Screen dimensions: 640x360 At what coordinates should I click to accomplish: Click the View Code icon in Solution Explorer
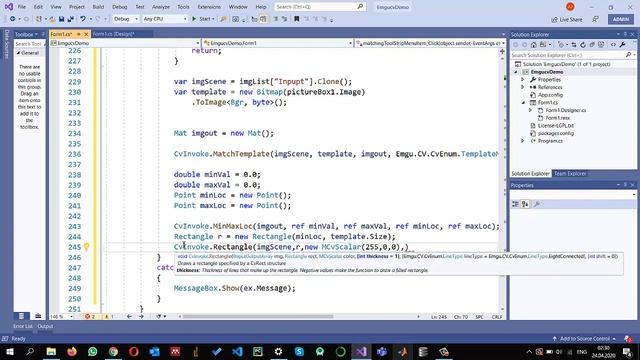pyautogui.click(x=613, y=44)
